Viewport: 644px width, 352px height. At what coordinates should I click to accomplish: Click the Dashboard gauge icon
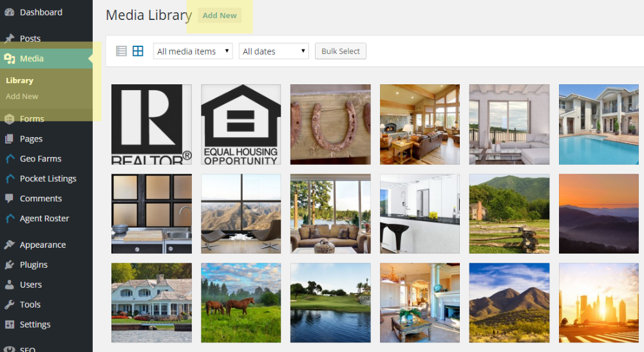click(9, 12)
